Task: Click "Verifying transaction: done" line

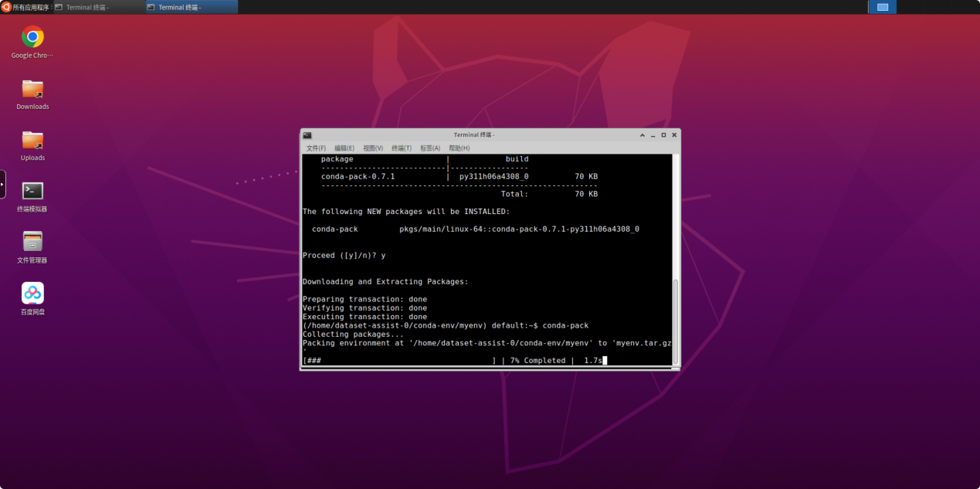Action: (365, 308)
